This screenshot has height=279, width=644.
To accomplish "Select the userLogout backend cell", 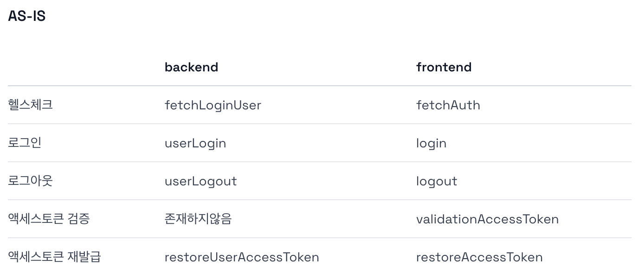I will [x=200, y=181].
